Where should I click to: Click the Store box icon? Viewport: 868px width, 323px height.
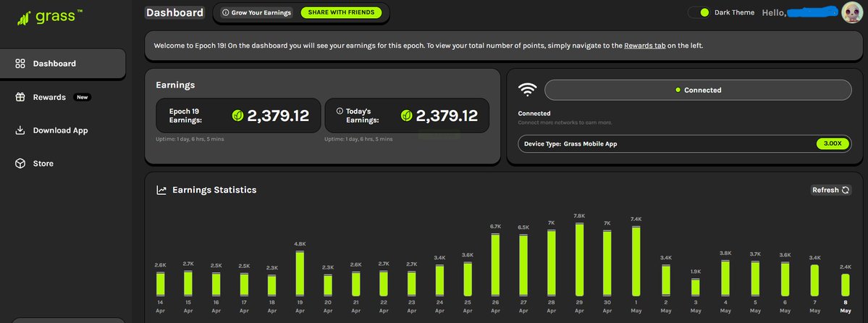[x=20, y=164]
